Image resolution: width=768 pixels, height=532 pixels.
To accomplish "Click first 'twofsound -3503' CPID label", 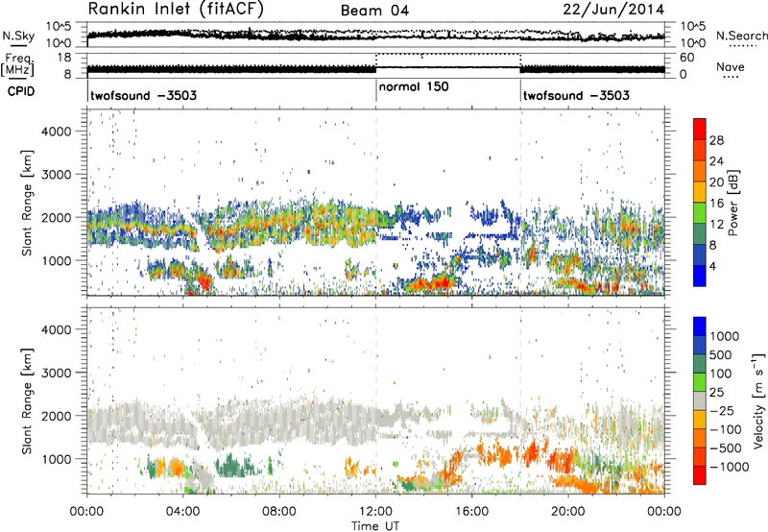I will 143,95.
